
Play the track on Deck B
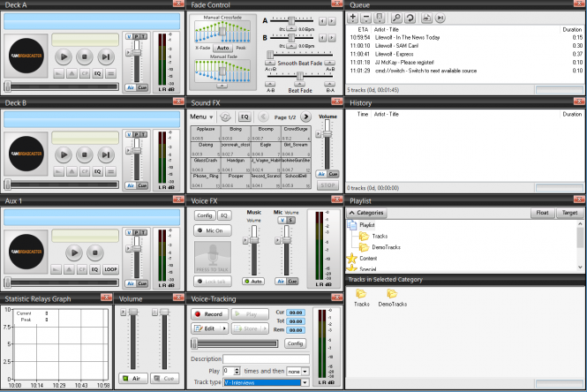[64, 155]
